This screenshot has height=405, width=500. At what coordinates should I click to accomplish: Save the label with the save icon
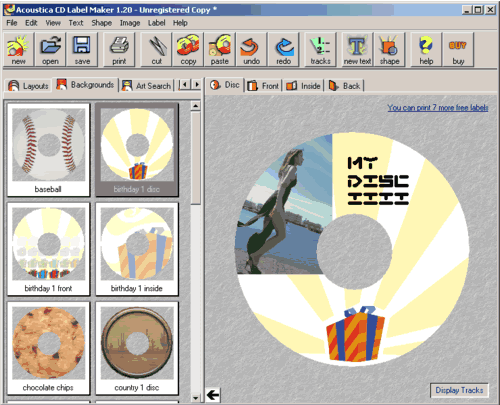pos(82,49)
